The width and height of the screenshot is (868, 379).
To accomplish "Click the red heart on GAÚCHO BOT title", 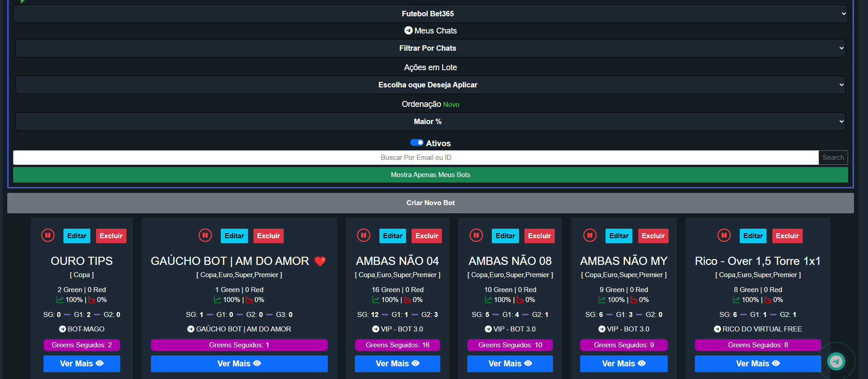I will pos(320,261).
